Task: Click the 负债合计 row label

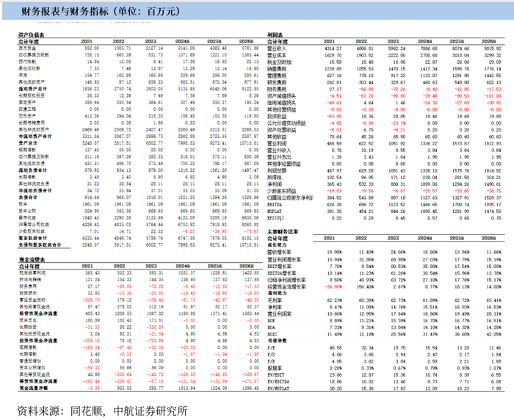Action: tap(28, 198)
